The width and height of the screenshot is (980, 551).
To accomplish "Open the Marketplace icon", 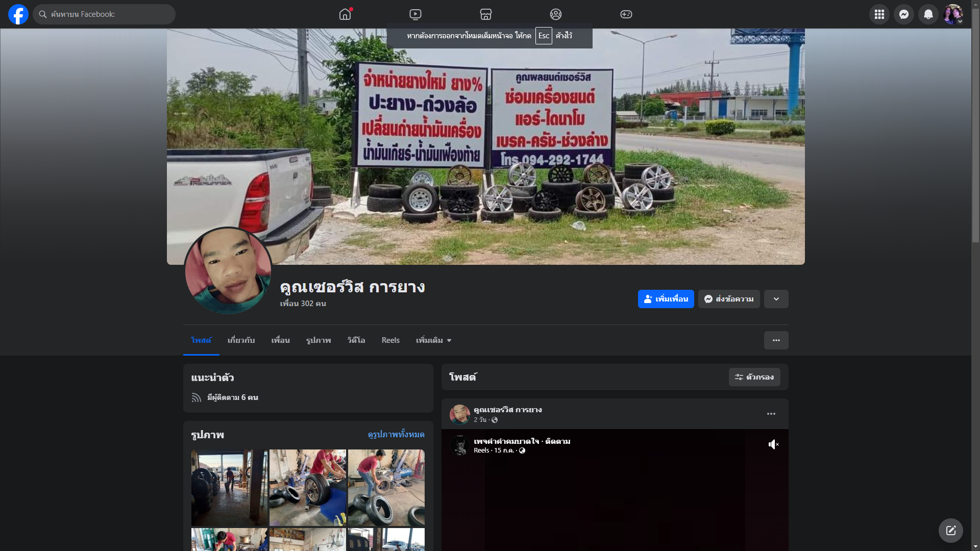I will point(486,14).
